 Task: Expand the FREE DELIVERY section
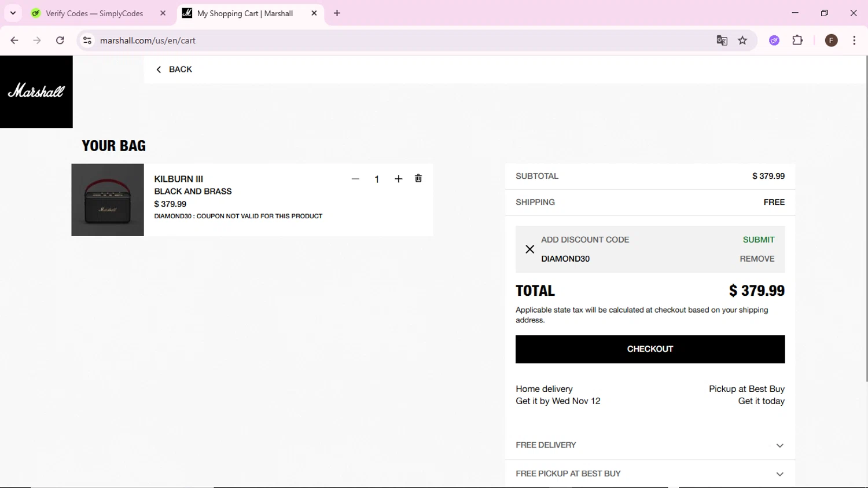pos(650,445)
